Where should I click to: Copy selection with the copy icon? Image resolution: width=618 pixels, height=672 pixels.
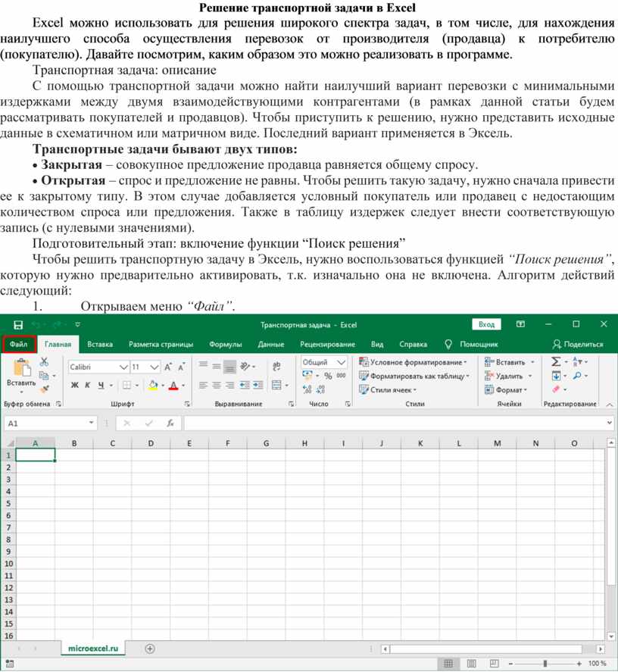(x=44, y=376)
